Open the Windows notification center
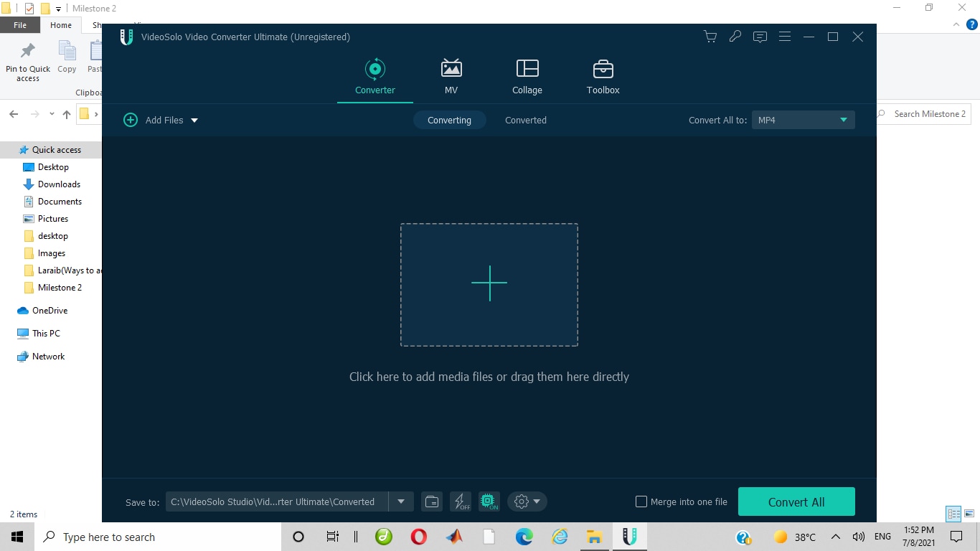Screen dimensions: 980x551 click(x=956, y=537)
